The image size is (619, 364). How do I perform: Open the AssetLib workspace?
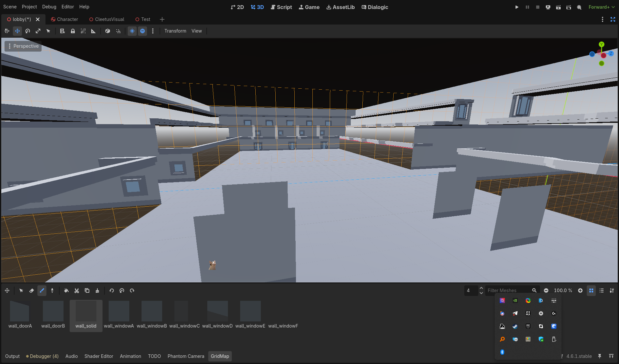point(340,7)
